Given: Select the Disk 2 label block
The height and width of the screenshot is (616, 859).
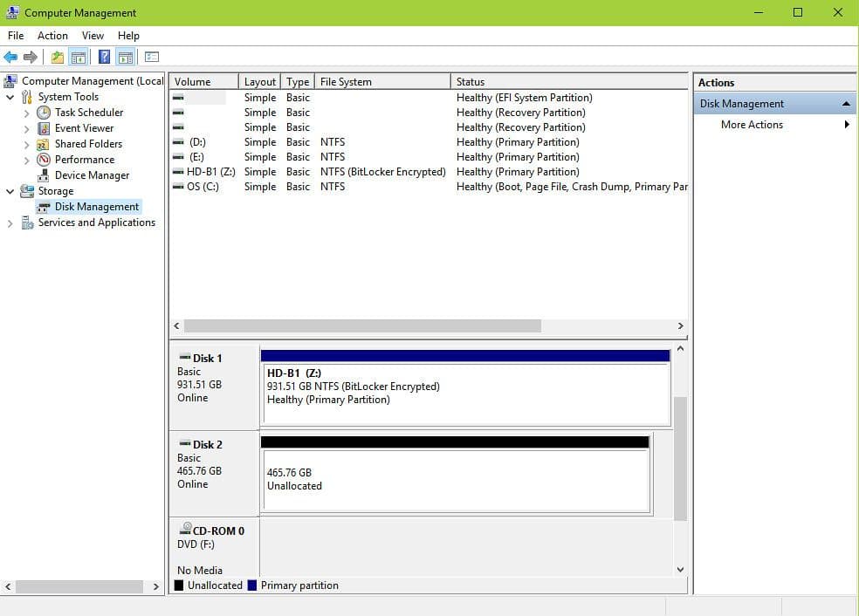Looking at the screenshot, I should click(214, 474).
